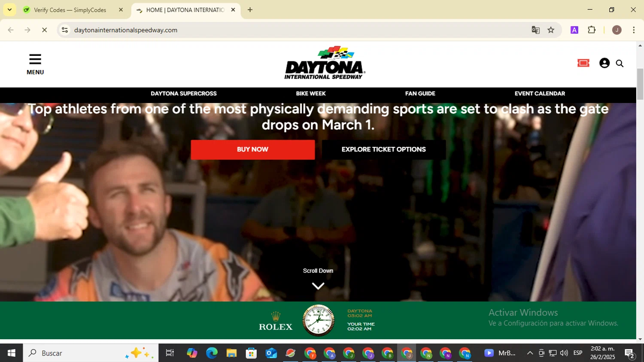Image resolution: width=644 pixels, height=362 pixels.
Task: Open the Chrome three-dot menu
Action: tap(634, 30)
